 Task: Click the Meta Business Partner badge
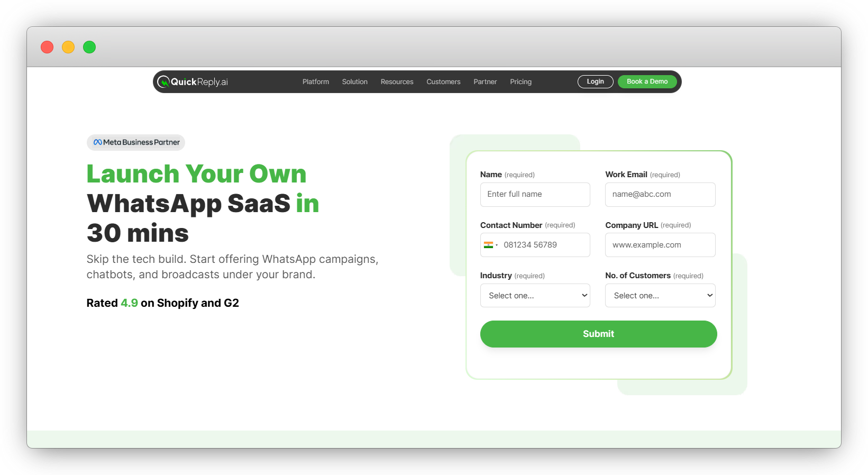(x=136, y=142)
